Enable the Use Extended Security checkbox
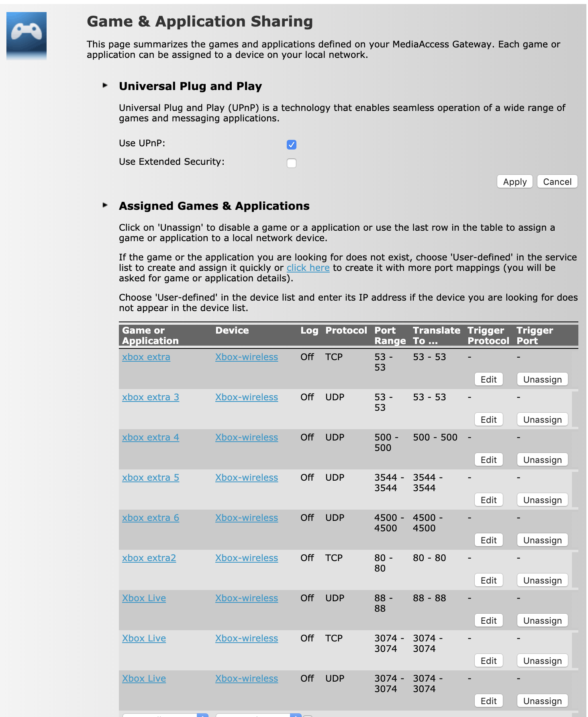 coord(292,163)
